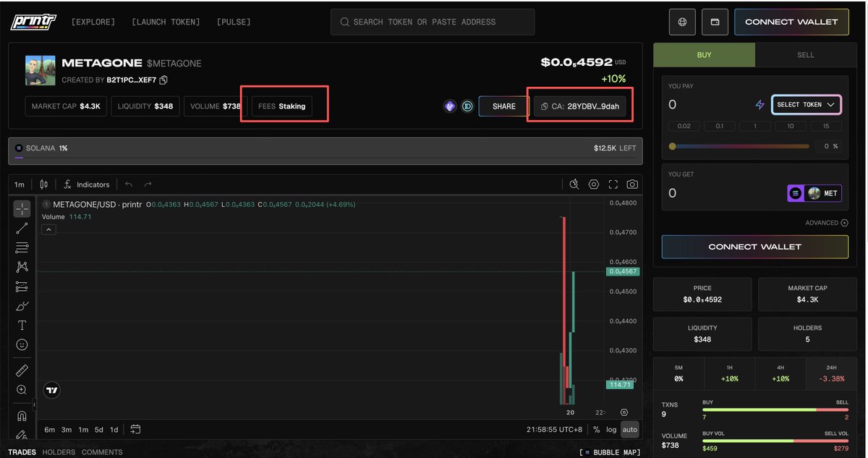Go to EXPLORE in the navigation
This screenshot has height=458, width=868.
[93, 22]
